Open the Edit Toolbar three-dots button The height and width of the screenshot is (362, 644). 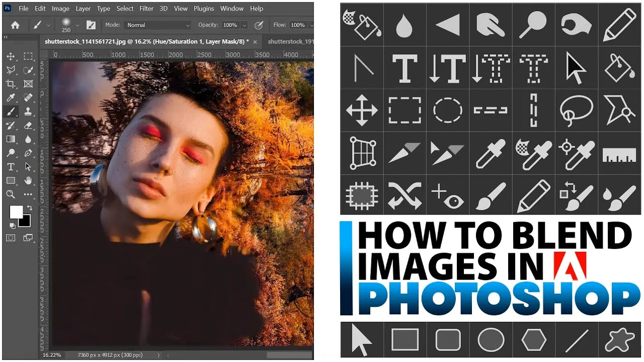[x=28, y=194]
